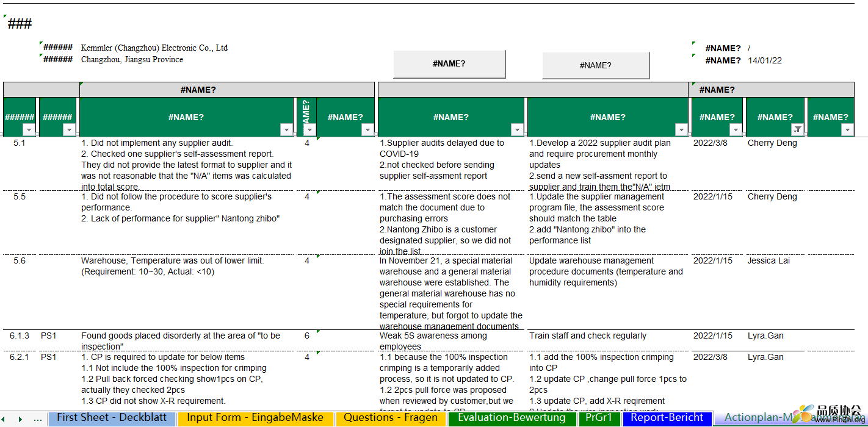Open filter dropdown for the corrective action column
Viewport: 868px width, 427px height.
pyautogui.click(x=681, y=129)
